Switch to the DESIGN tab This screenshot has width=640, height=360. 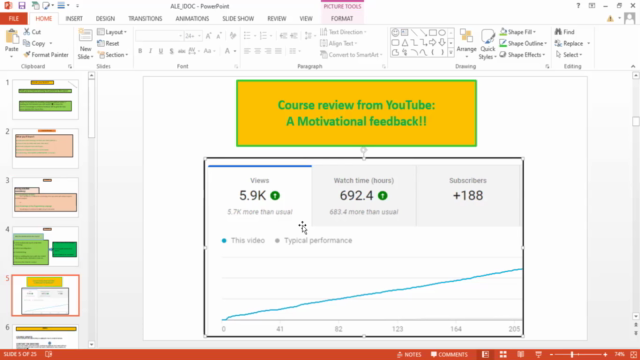click(x=105, y=18)
